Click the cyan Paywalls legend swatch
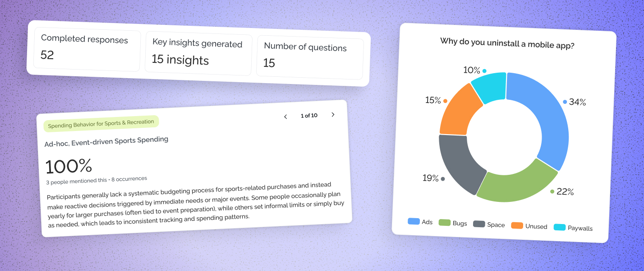Viewport: 644px width, 271px height. click(559, 227)
